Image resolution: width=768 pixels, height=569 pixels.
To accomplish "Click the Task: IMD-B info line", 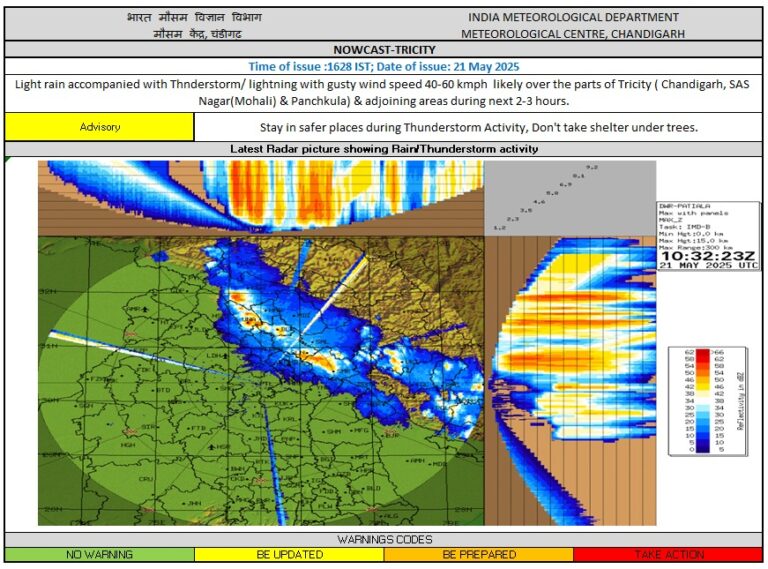I will coord(684,227).
